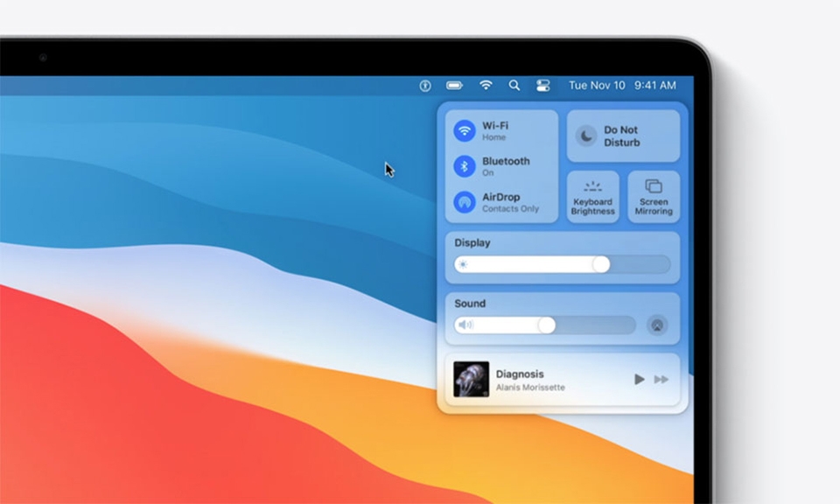Screen dimensions: 840x504
Task: Click "Tue Nov 10" in the menu bar
Action: [x=598, y=86]
